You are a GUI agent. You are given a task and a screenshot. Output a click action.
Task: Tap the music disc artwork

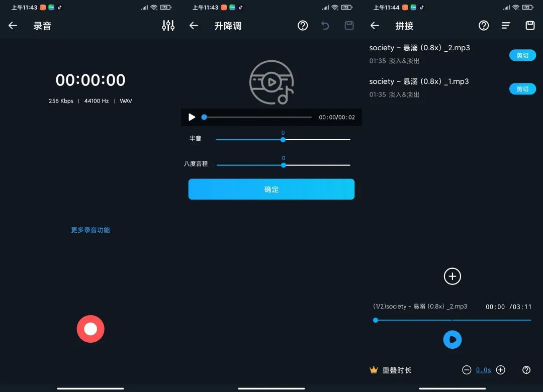click(271, 82)
